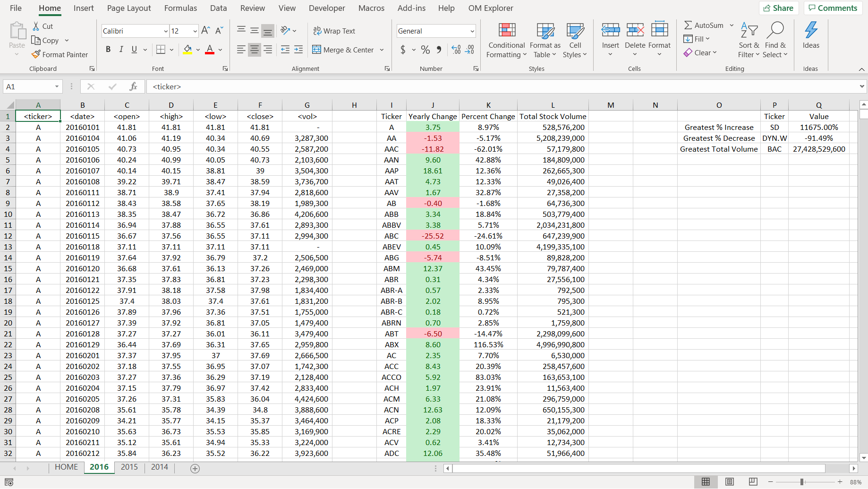Click the zoom slider handle
This screenshot has width=868, height=489.
point(802,482)
